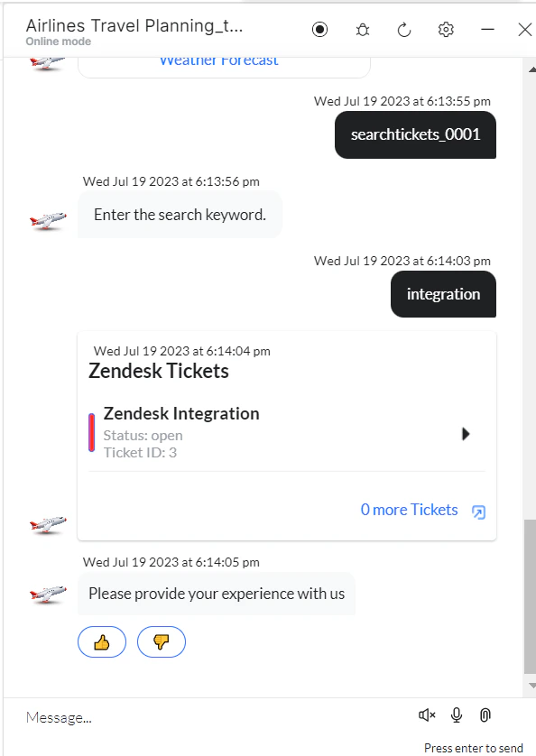Select the searchtickets_0001 message bubble
The height and width of the screenshot is (756, 536).
(415, 134)
